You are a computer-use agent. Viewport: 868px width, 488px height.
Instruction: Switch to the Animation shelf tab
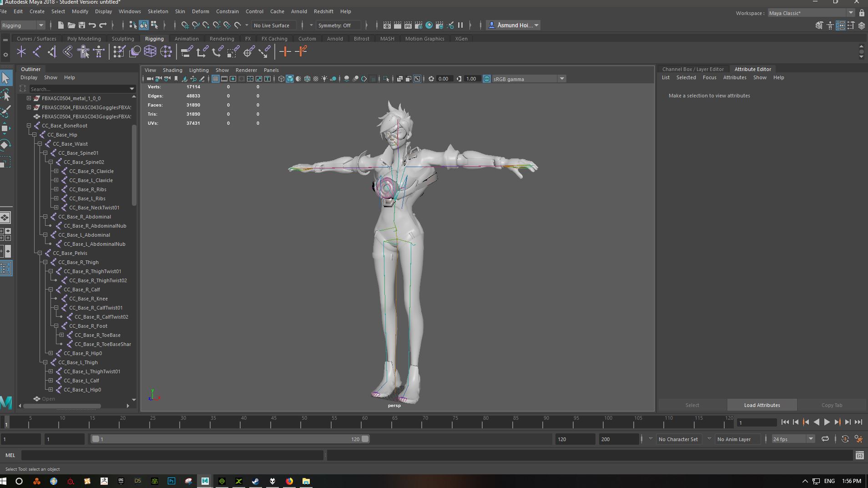(x=187, y=39)
